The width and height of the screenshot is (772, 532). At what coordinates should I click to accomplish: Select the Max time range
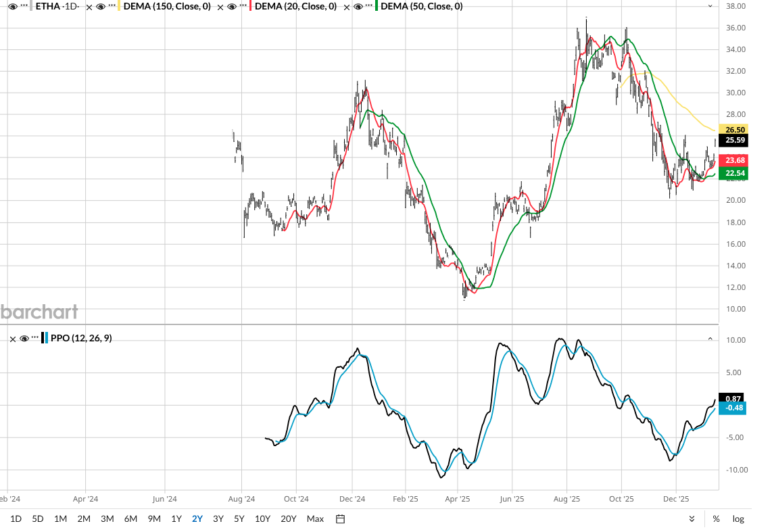point(315,519)
